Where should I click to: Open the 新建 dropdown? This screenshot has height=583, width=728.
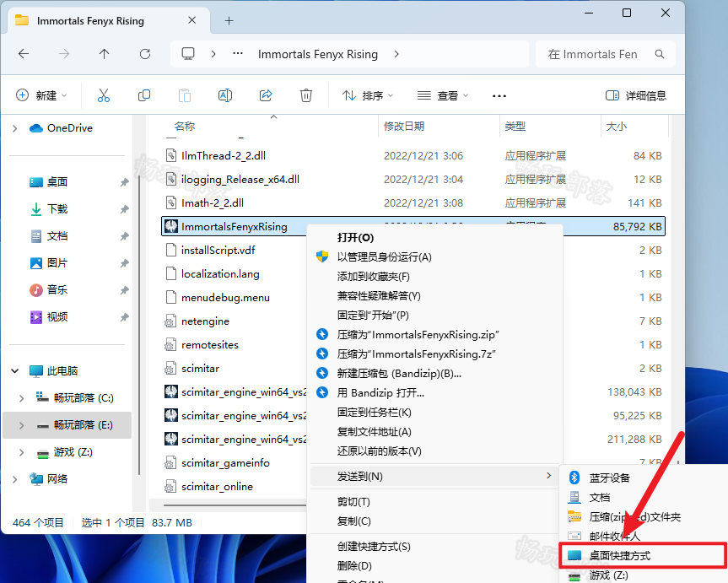tap(42, 95)
